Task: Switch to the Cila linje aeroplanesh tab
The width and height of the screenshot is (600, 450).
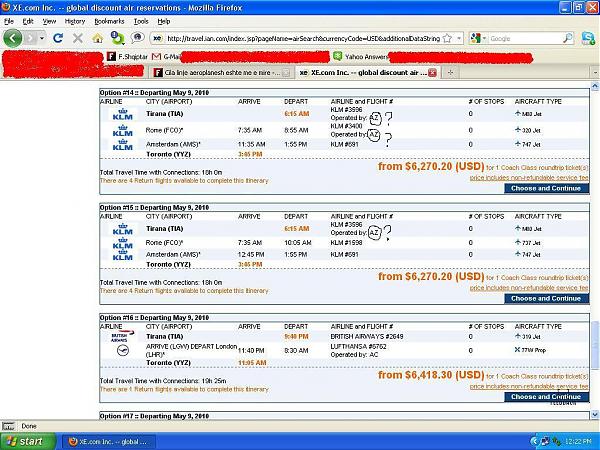Action: click(220, 72)
